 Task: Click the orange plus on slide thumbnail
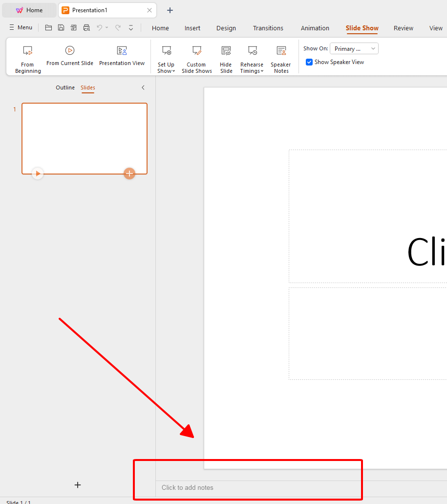tap(129, 174)
